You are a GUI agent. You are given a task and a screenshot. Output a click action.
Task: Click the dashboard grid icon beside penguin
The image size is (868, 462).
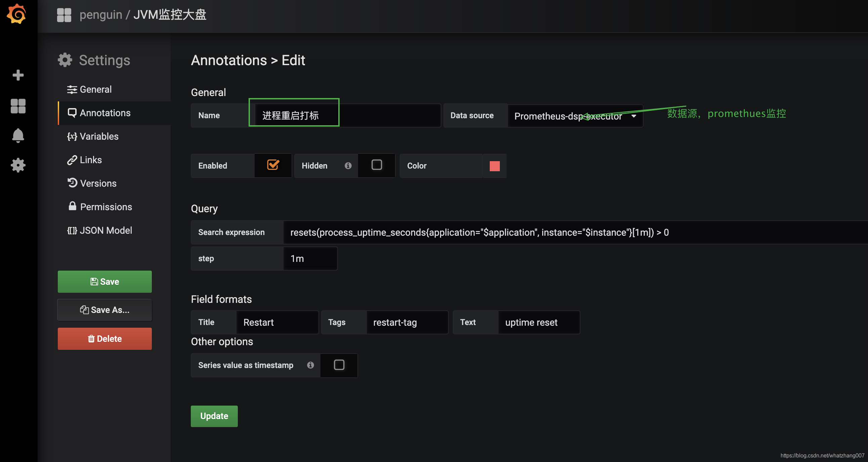coord(64,15)
